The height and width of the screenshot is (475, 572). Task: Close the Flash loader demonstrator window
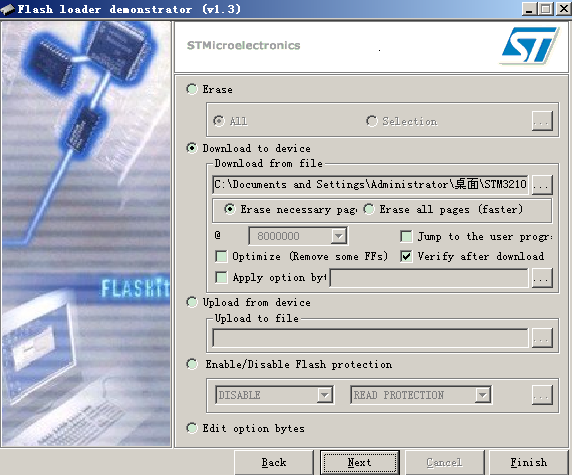[563, 8]
